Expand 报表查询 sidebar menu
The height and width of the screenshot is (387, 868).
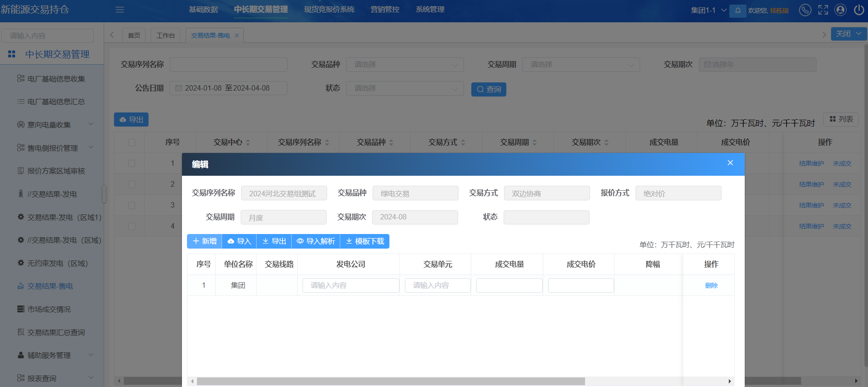click(55, 378)
